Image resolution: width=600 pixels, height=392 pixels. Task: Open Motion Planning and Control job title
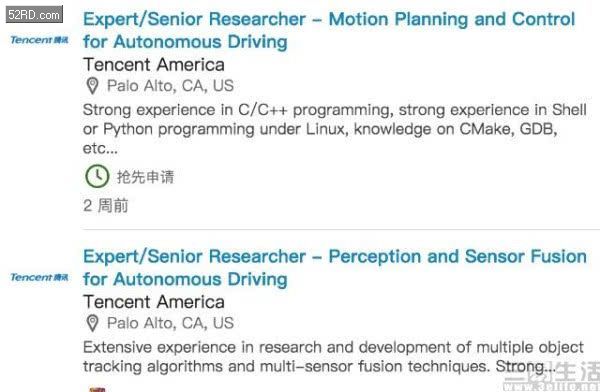point(329,30)
